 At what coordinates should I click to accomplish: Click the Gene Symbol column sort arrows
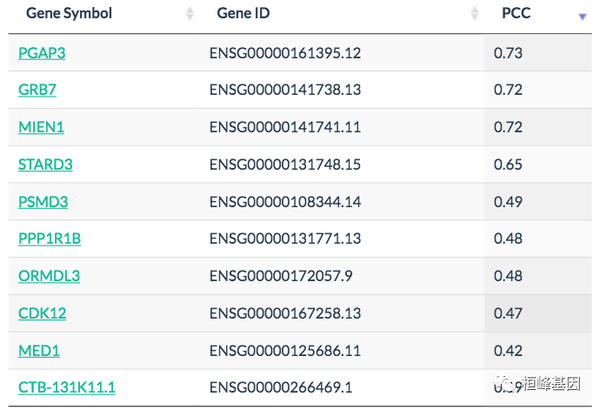tap(190, 14)
